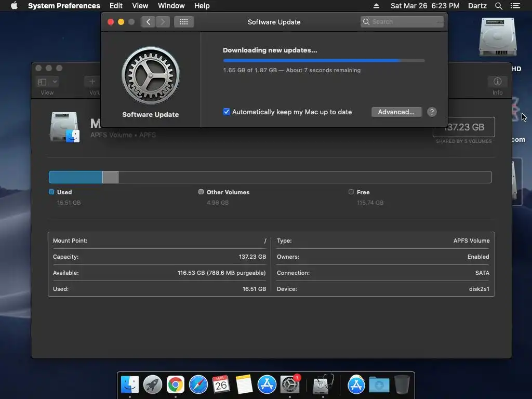The height and width of the screenshot is (399, 532).
Task: Click '116.53 GB (788.6 MB purgeable)' value
Action: [221, 273]
